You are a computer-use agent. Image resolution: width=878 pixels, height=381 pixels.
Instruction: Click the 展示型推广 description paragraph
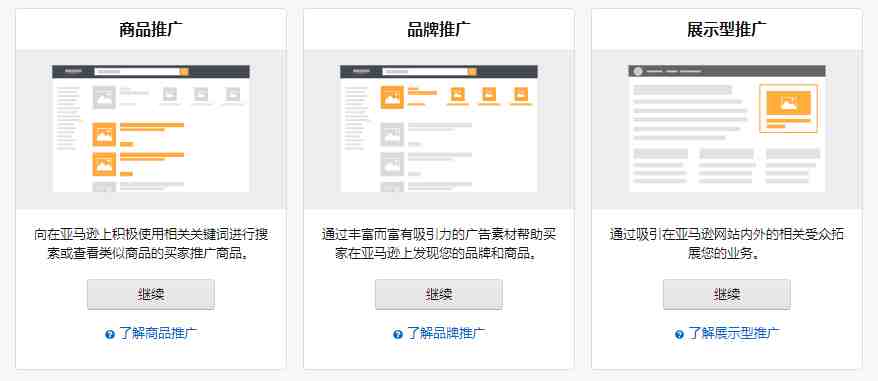point(727,244)
